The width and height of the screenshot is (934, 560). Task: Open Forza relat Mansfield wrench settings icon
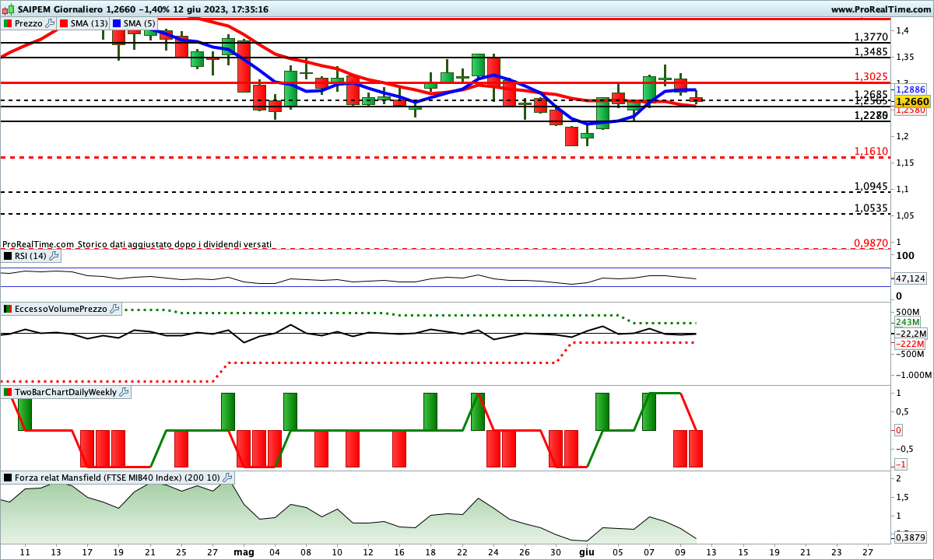coord(227,478)
